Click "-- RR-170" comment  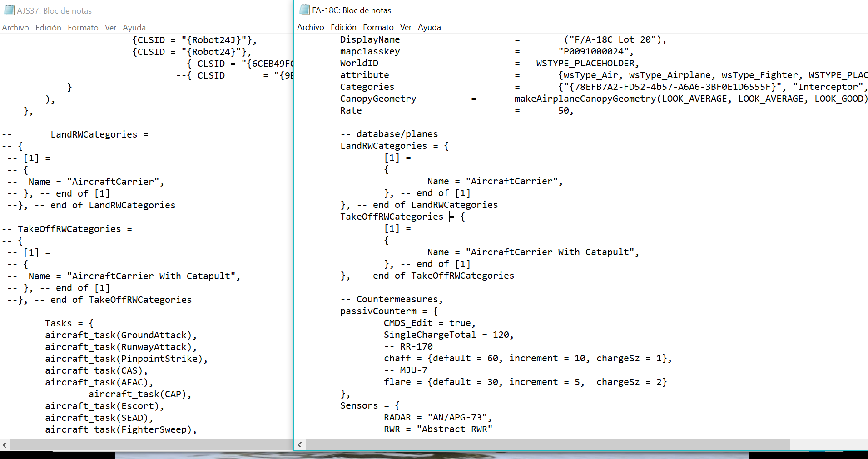tap(408, 346)
